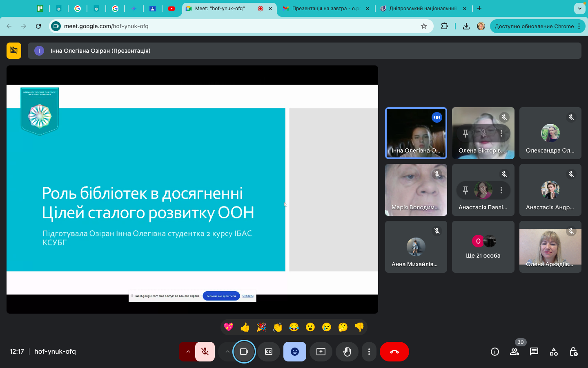Open host controls lock icon
This screenshot has height=368, width=588.
coord(573,352)
